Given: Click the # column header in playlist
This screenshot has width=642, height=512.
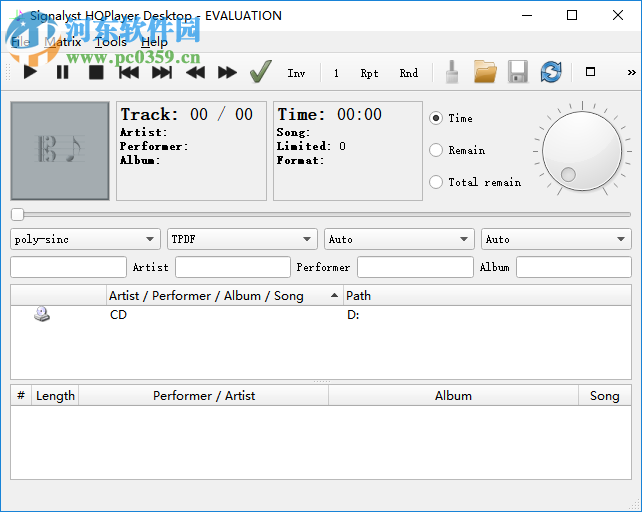Looking at the screenshot, I should (21, 396).
